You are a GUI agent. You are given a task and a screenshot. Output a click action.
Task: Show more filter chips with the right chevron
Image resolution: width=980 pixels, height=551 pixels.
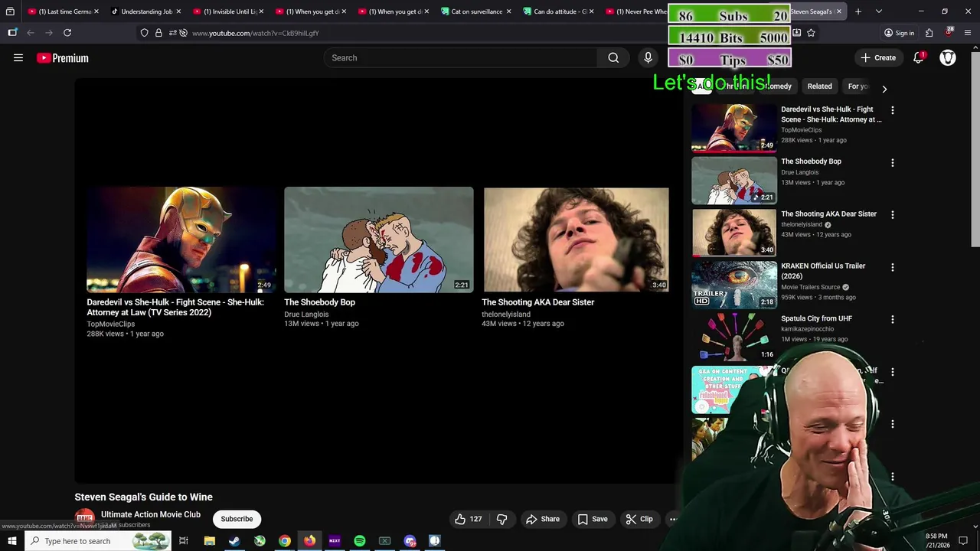[884, 89]
